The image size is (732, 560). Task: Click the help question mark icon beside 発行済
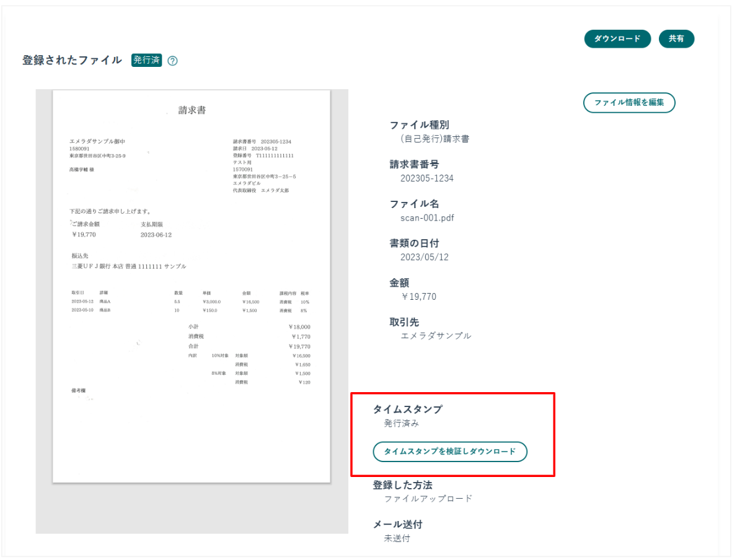click(173, 61)
